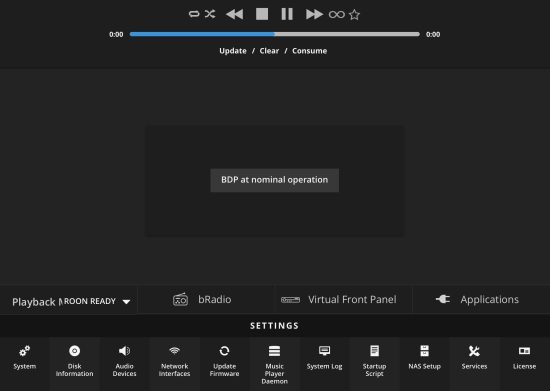The height and width of the screenshot is (391, 550).
Task: Click the bRadio radio icon
Action: (180, 299)
